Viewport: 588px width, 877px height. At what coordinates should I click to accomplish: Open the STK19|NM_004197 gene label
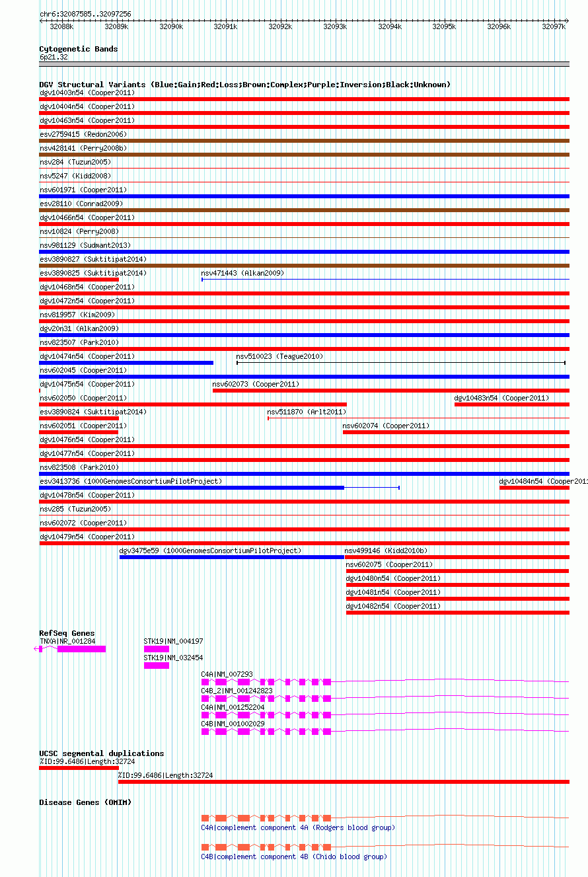click(x=174, y=641)
